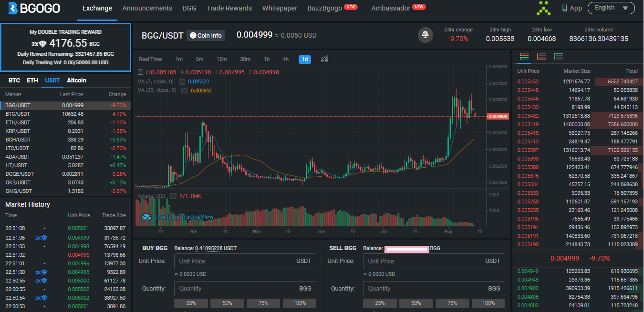Toggle visibility of MA 7 indicator
644x312 pixels.
click(182, 81)
